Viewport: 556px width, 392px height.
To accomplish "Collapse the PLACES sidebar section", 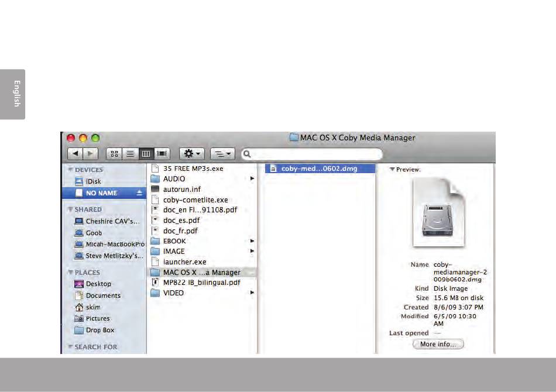I will [x=71, y=272].
